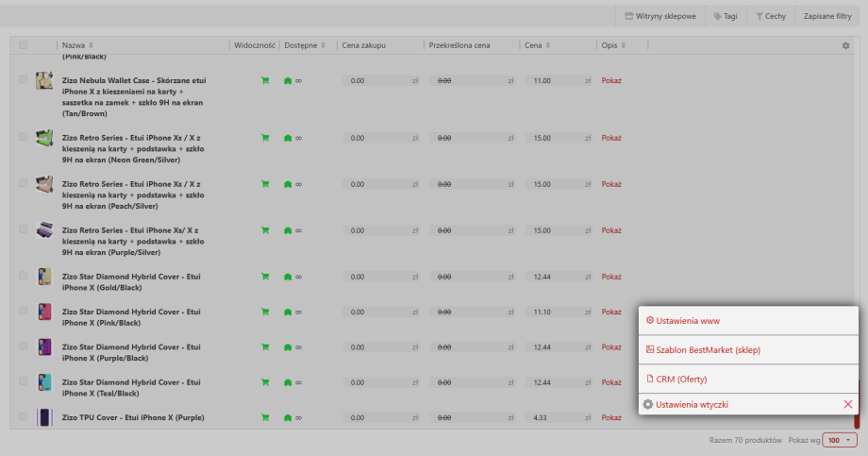This screenshot has width=868, height=456.
Task: Edit crossed-out price for Retro Series Peach/Silver
Action: pos(472,184)
